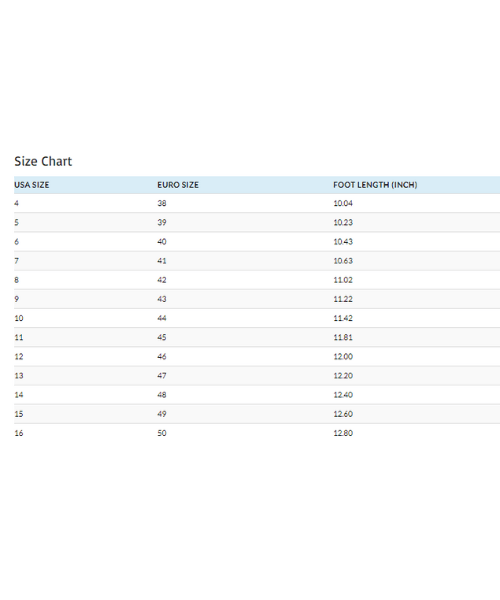The image size is (500, 600).
Task: Click the 12.20 foot length value
Action: [343, 375]
